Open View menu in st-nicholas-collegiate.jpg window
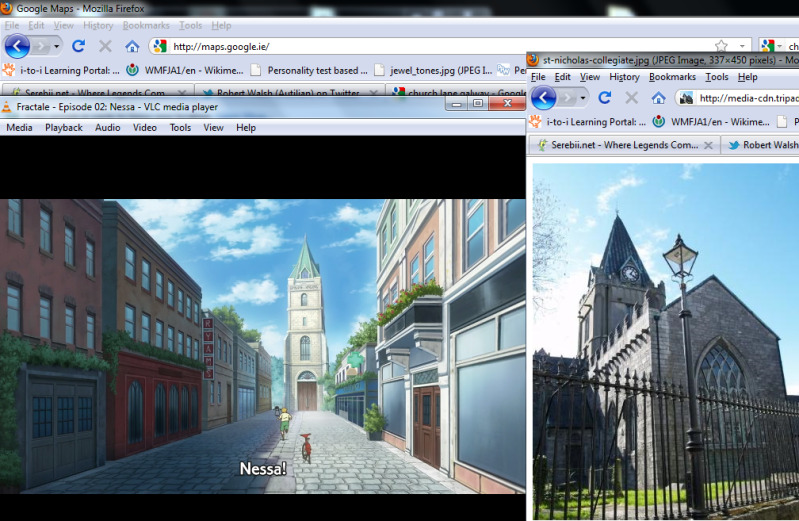Screen dimensions: 799x521 (x=590, y=77)
